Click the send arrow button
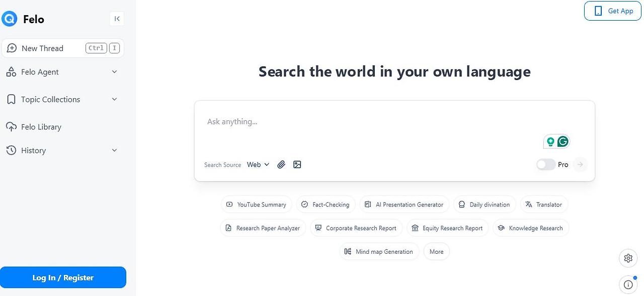Image resolution: width=644 pixels, height=296 pixels. 580,165
